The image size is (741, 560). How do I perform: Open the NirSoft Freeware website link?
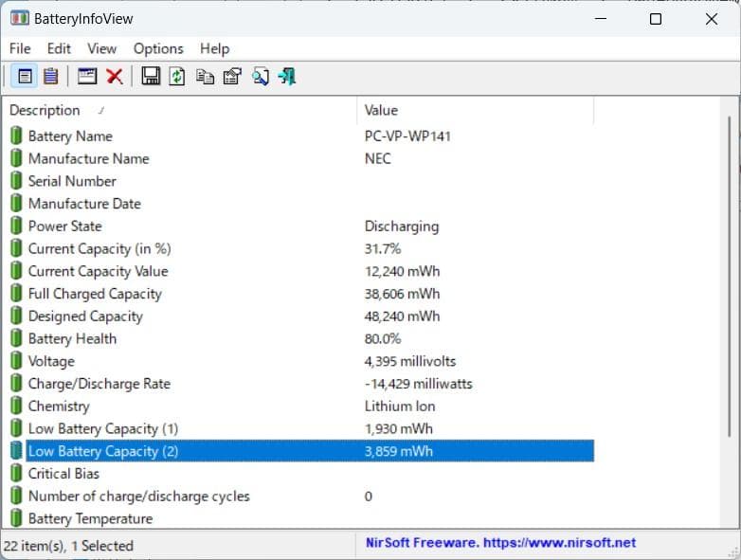coord(500,543)
